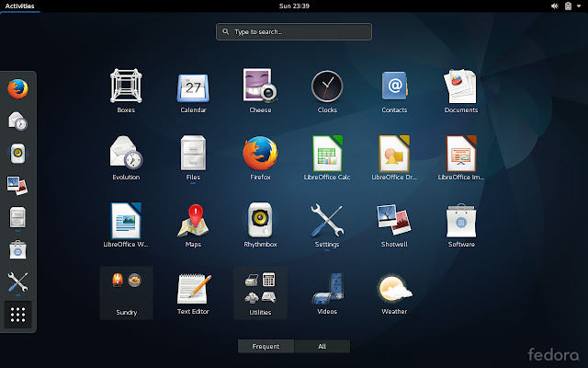Click the Activities button
Viewport: 588px width, 368px height.
coord(20,6)
